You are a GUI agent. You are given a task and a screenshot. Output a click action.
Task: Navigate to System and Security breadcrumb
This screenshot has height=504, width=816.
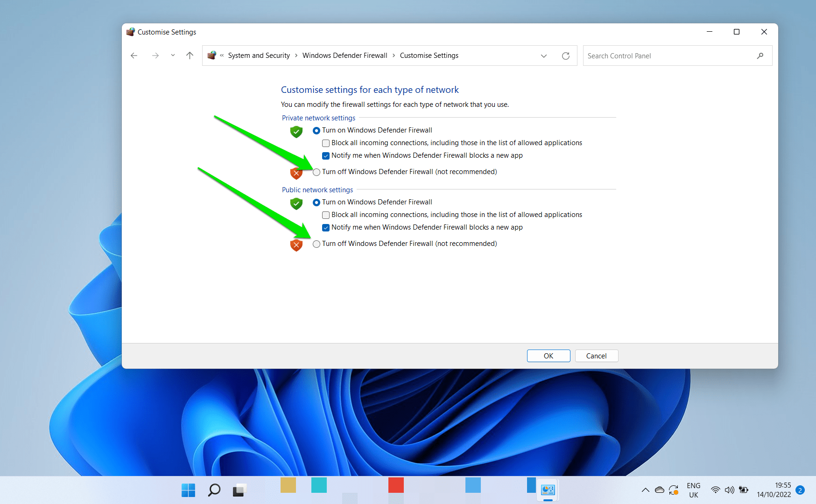coord(259,55)
